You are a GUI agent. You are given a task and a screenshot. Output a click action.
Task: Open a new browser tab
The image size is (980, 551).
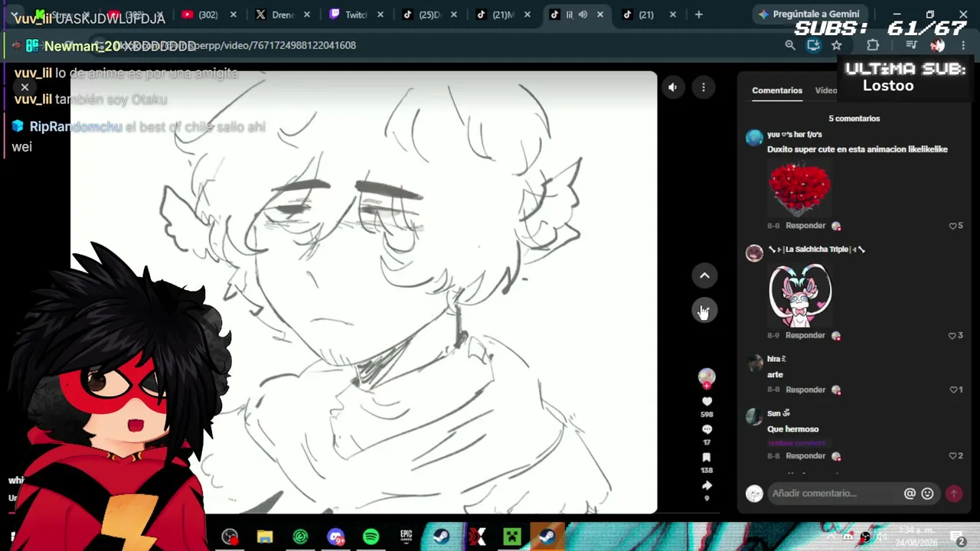(698, 15)
